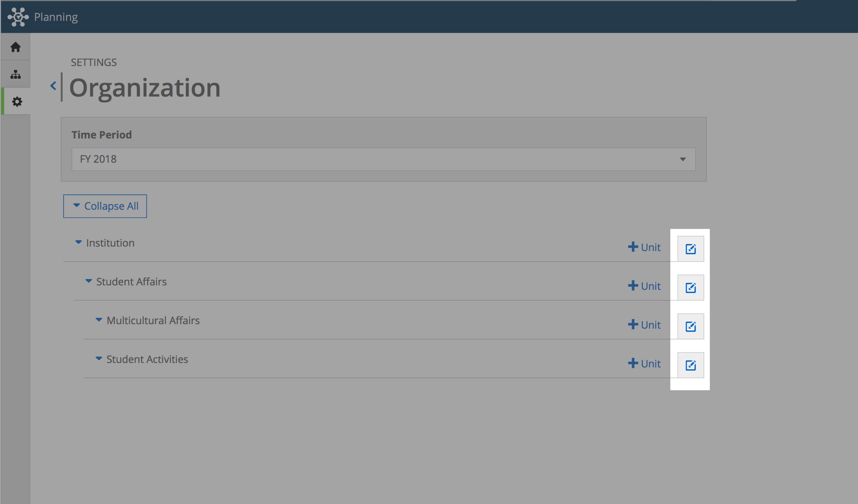The image size is (858, 504).
Task: Add a Unit under Student Affairs
Action: (644, 286)
